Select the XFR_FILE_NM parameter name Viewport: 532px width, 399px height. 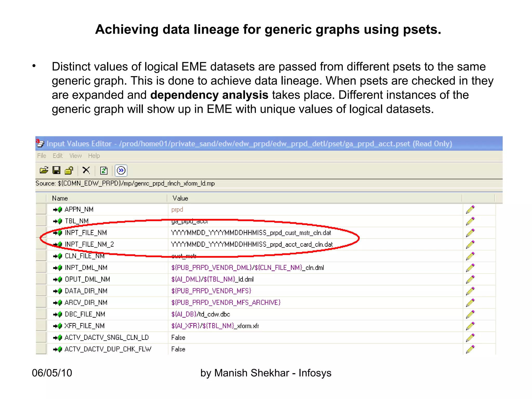click(x=84, y=326)
